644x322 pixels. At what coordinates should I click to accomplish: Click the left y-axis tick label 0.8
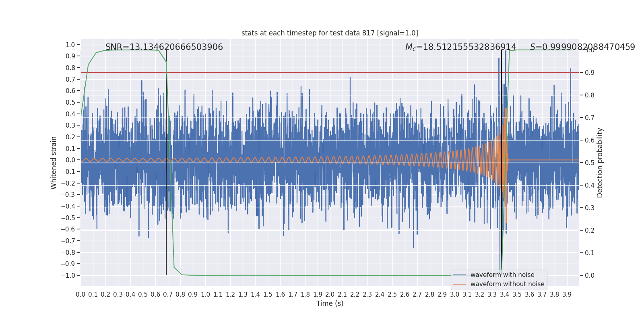[x=70, y=68]
